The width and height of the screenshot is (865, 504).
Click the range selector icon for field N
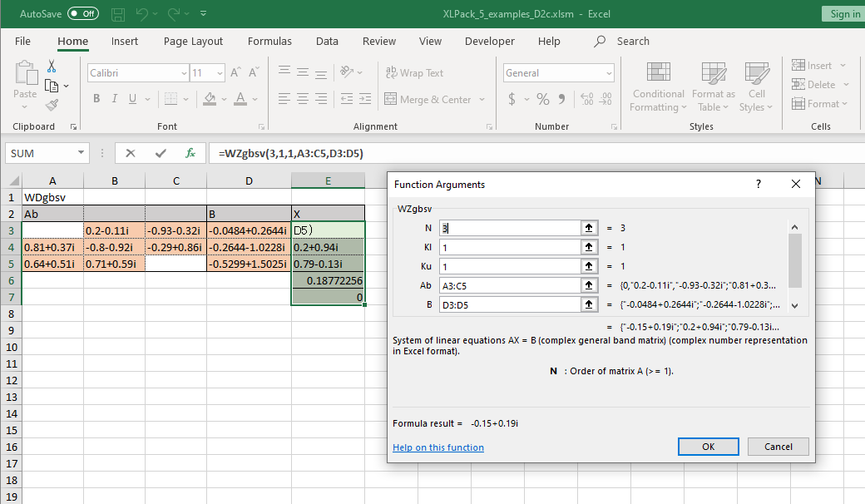tap(589, 227)
